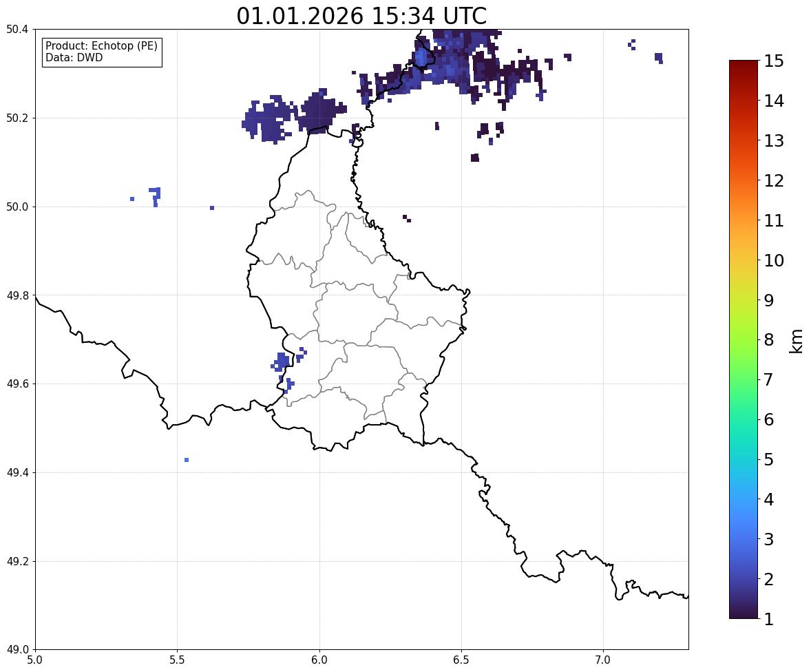This screenshot has width=811, height=672.
Task: Click latitude axis label 49.4
Action: (x=17, y=472)
